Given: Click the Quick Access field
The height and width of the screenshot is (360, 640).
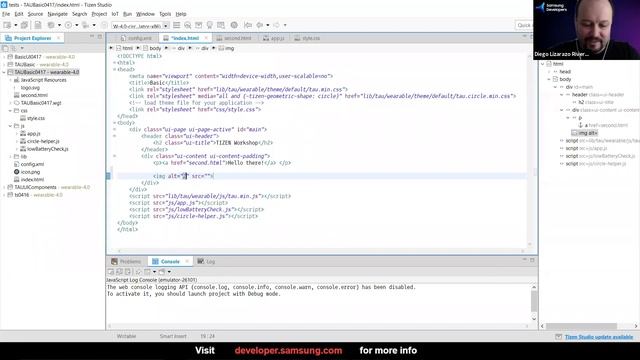Looking at the screenshot, I should click(524, 25).
